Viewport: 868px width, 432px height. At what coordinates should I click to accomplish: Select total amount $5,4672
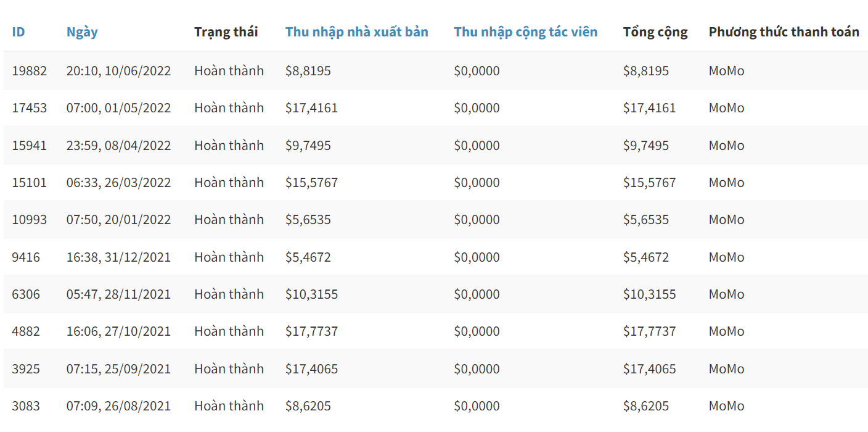pos(645,257)
